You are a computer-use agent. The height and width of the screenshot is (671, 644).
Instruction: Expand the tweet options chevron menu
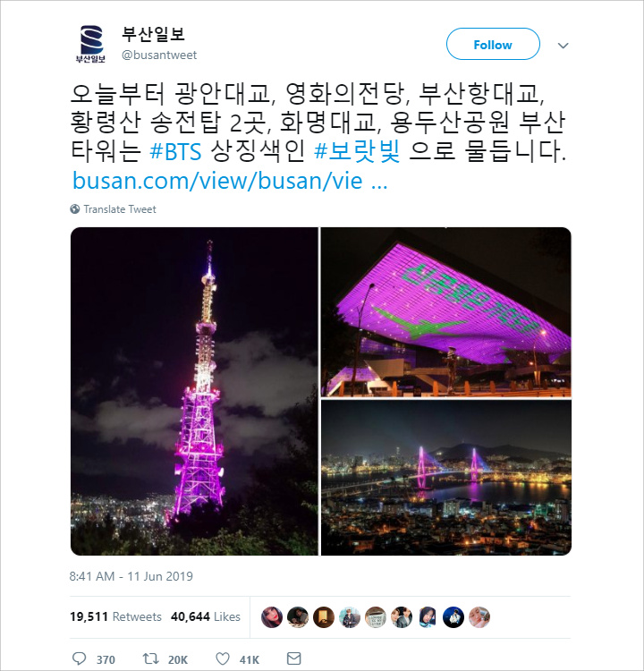(563, 46)
